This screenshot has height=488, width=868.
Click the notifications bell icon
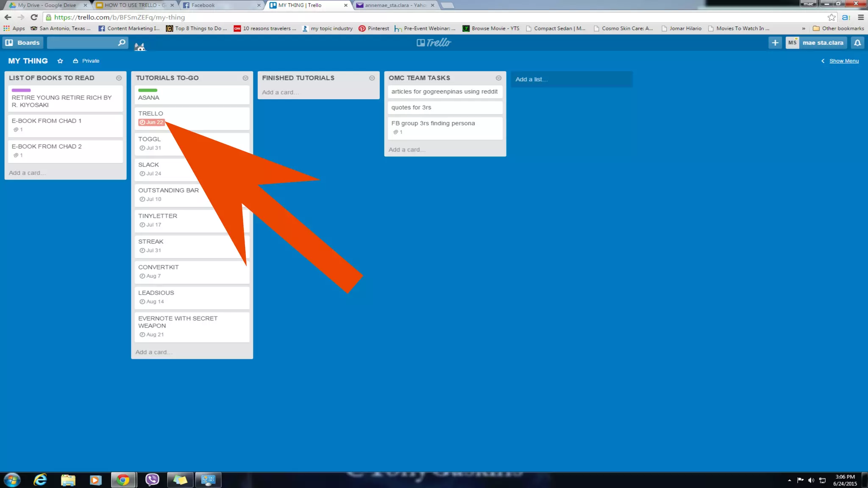coord(857,43)
